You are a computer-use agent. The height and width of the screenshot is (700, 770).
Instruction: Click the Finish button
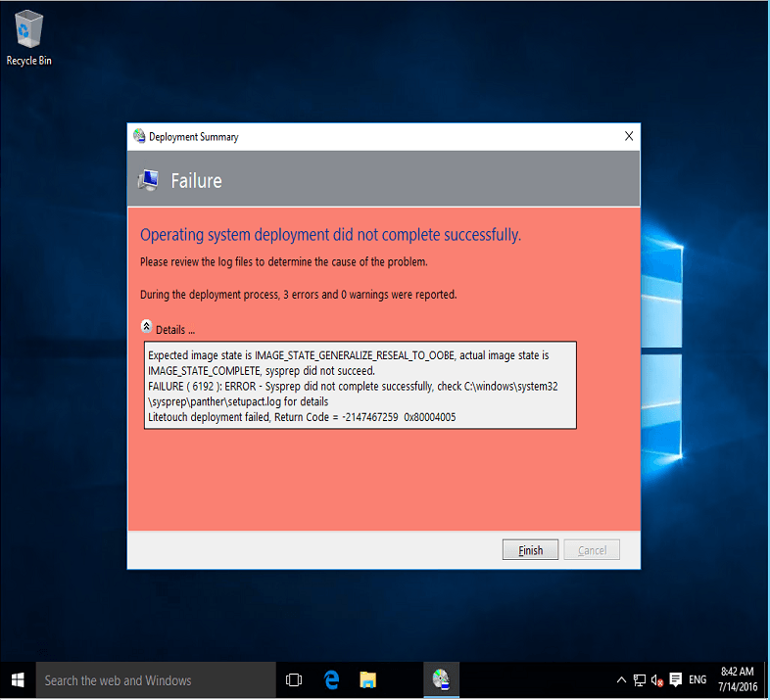(x=530, y=550)
